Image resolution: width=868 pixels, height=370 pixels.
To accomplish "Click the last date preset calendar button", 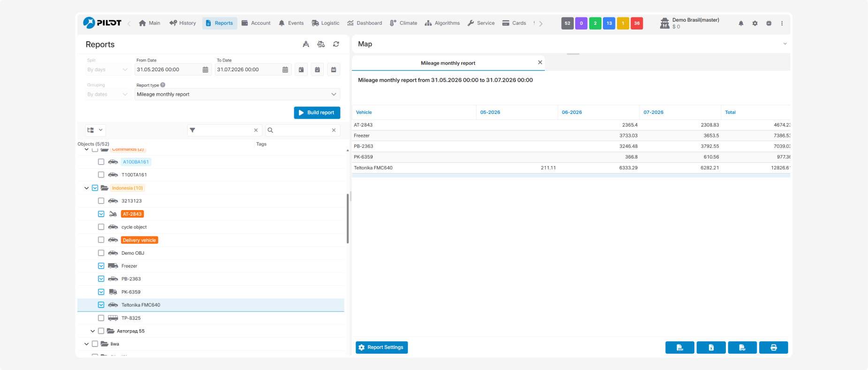I will (334, 69).
